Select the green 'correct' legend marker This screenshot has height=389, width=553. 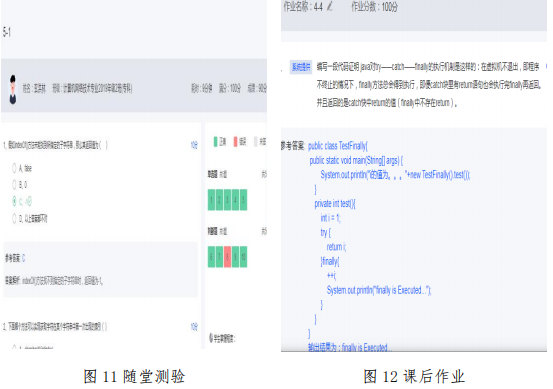(215, 141)
